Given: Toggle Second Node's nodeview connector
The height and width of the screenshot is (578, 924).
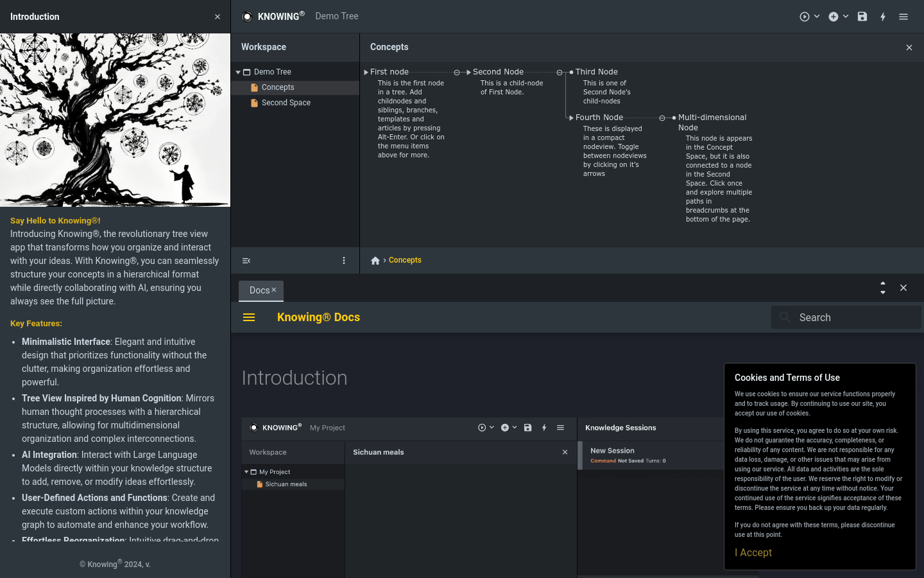Looking at the screenshot, I should [560, 73].
